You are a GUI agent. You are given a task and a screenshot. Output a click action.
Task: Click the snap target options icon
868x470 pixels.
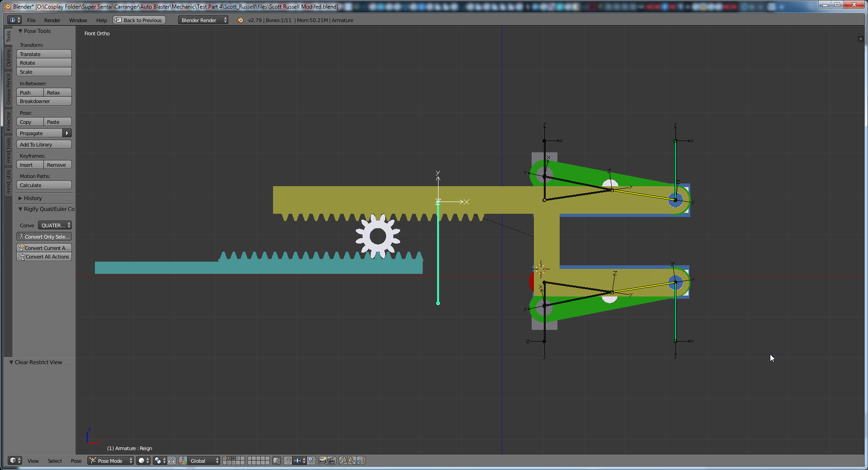311,461
